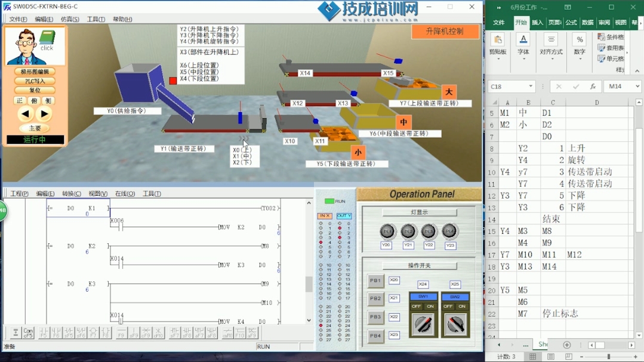Switch to Excel 插入 tab
644x362 pixels.
tap(537, 23)
